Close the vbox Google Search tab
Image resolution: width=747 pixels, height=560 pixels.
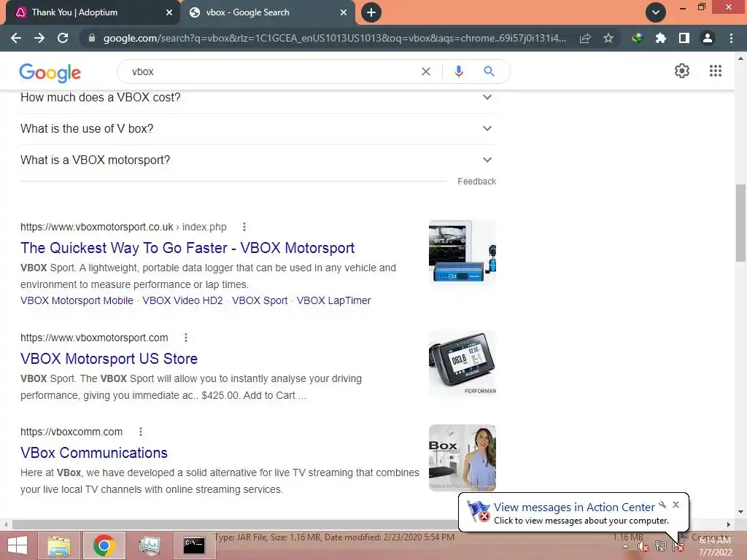[x=344, y=12]
